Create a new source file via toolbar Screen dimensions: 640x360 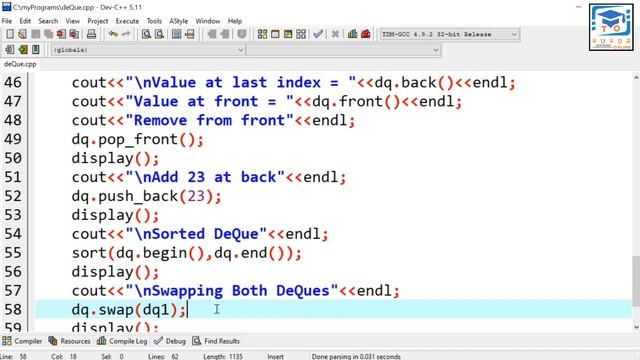[x=10, y=34]
